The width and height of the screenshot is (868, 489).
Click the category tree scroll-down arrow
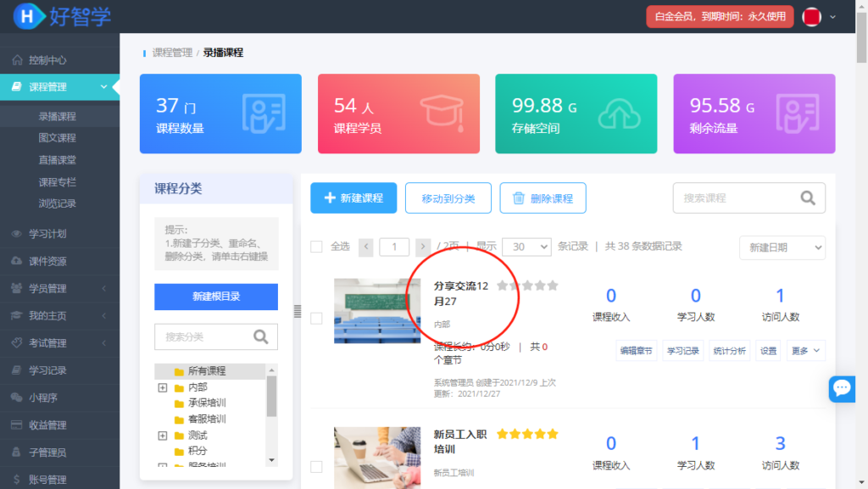point(271,460)
